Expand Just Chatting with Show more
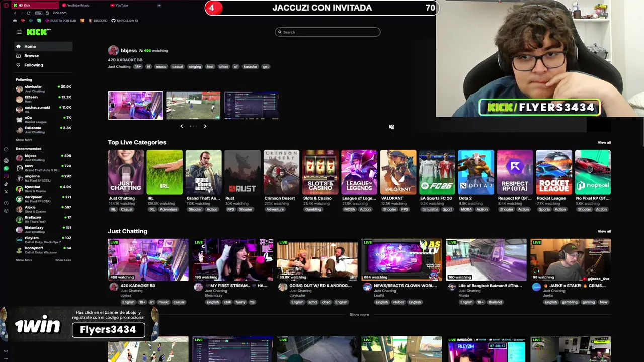This screenshot has width=644, height=362. (x=359, y=314)
